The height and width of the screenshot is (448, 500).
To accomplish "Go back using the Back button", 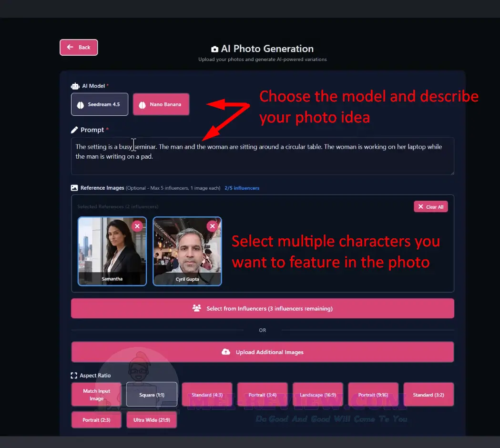I will 79,47.
